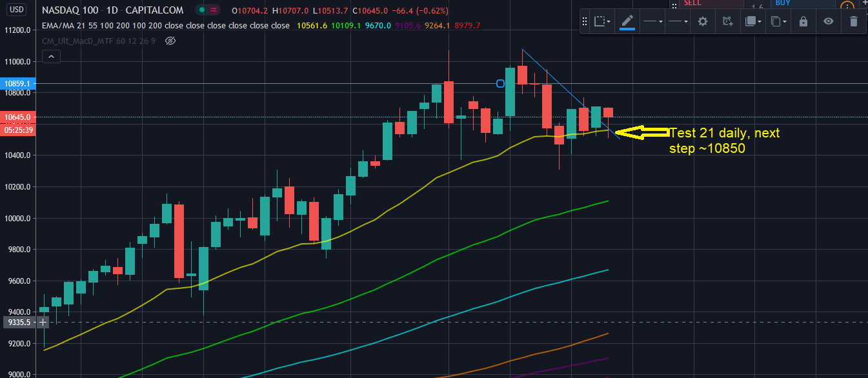The width and height of the screenshot is (868, 378).
Task: Click NASDAQ 100 to open symbol search
Action: [69, 10]
